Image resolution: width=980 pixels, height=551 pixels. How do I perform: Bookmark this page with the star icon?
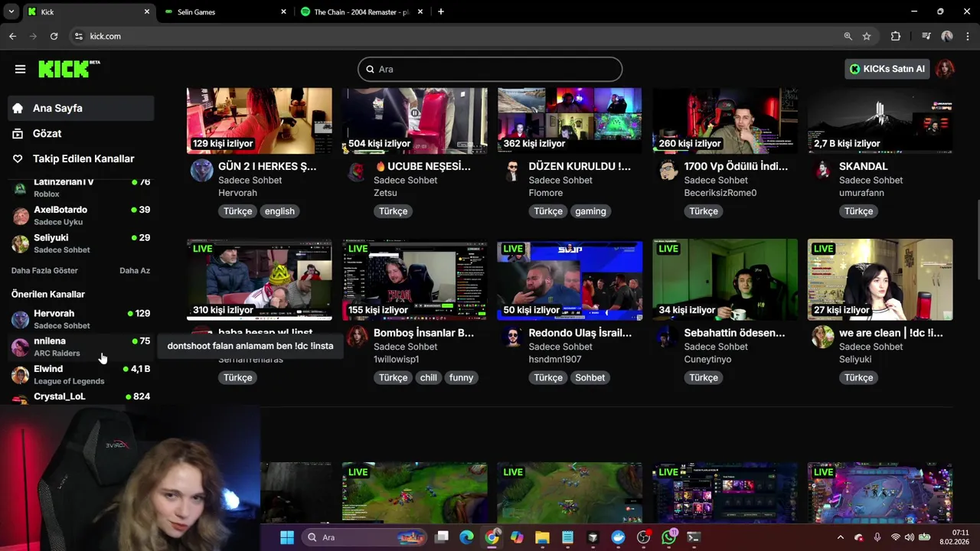[867, 36]
